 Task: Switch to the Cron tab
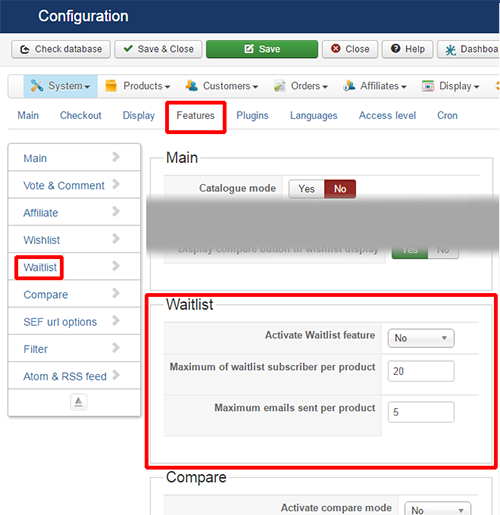pyautogui.click(x=447, y=115)
